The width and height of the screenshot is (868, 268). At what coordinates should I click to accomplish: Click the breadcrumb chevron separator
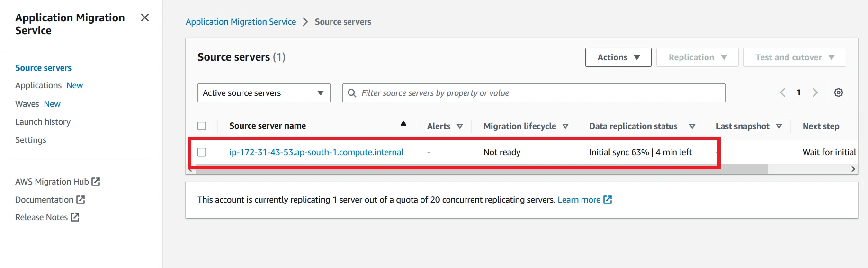tap(305, 22)
